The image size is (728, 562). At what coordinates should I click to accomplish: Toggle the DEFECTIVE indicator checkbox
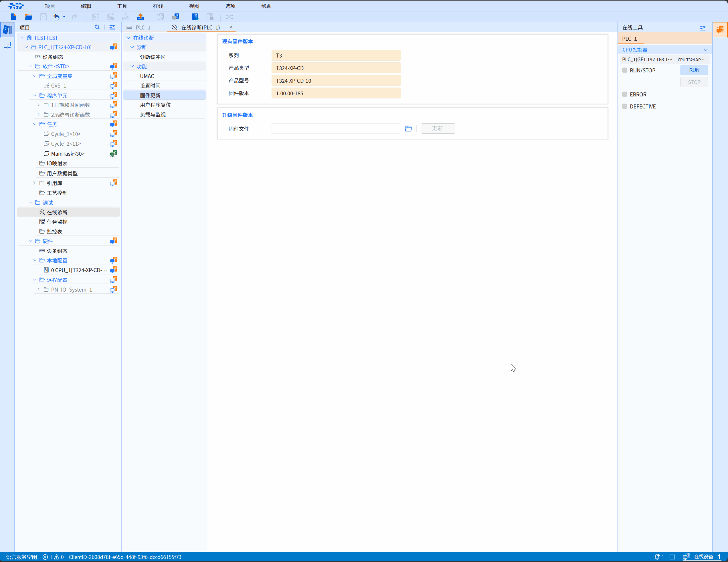tap(625, 106)
